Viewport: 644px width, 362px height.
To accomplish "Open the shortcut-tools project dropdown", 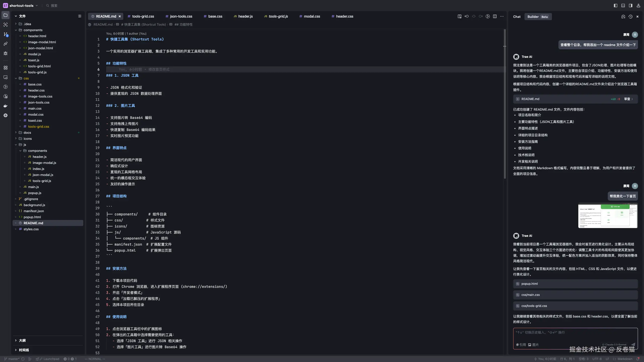I will (21, 6).
